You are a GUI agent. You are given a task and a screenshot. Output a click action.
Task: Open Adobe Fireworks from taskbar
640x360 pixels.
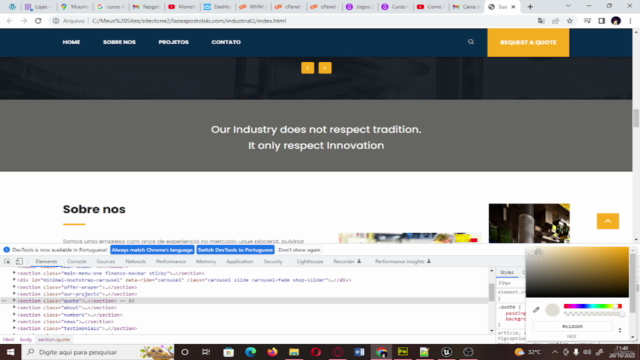(403, 352)
